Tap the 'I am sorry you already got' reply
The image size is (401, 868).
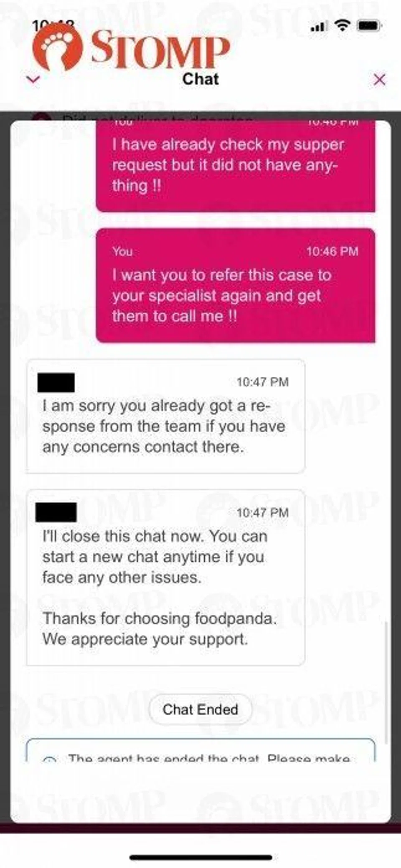pyautogui.click(x=165, y=416)
